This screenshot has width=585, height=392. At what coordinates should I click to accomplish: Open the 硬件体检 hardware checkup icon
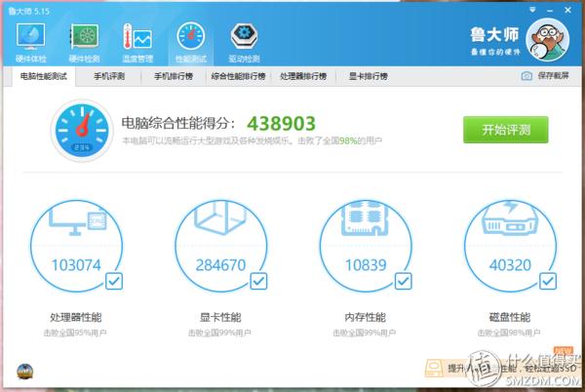pyautogui.click(x=30, y=42)
